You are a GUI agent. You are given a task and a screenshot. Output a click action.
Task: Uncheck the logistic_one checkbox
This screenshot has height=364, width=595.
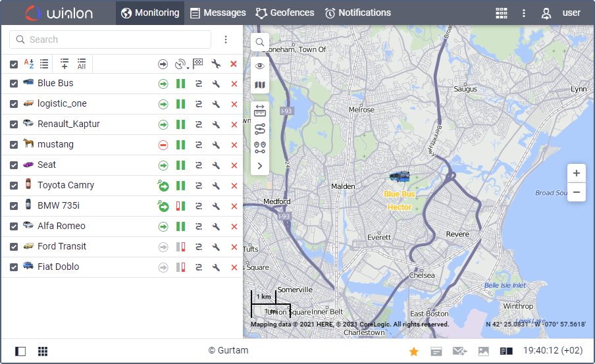[x=14, y=104]
